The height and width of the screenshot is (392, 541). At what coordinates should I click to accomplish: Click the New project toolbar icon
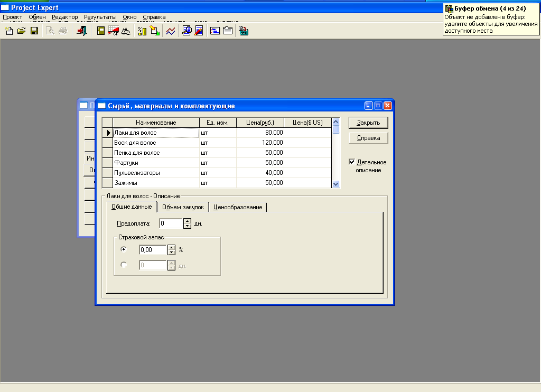pos(9,31)
